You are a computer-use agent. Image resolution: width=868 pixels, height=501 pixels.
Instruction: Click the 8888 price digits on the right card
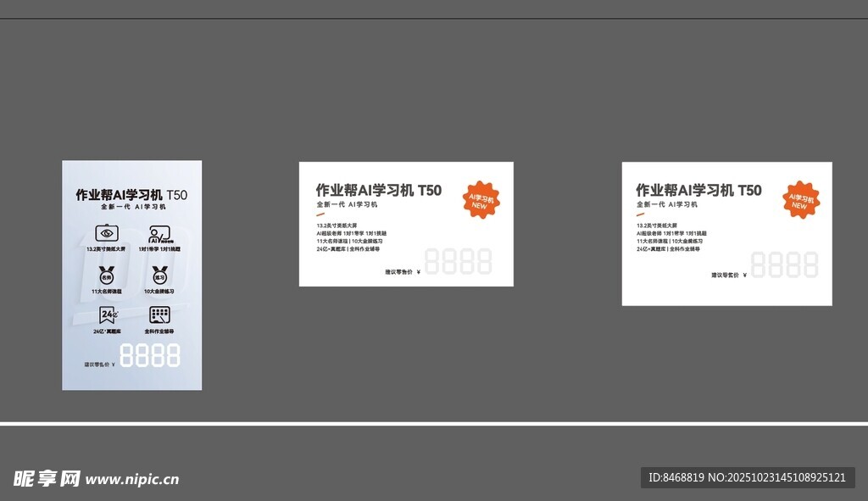point(784,264)
